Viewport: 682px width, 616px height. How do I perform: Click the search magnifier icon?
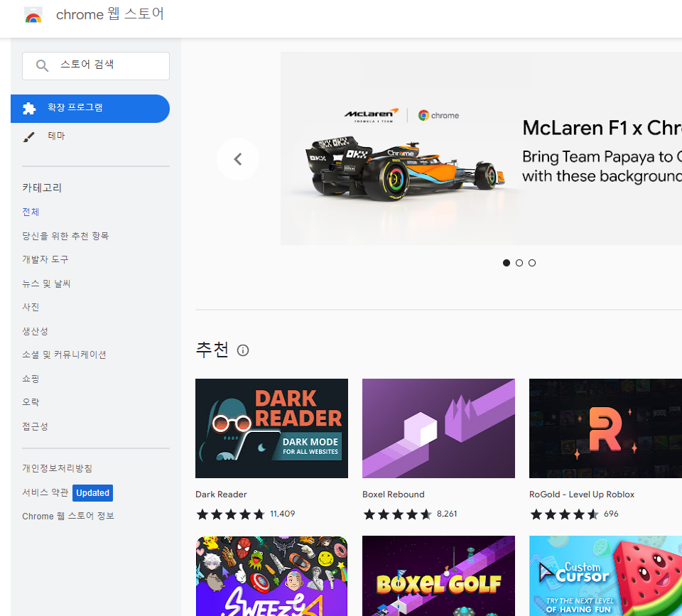42,65
